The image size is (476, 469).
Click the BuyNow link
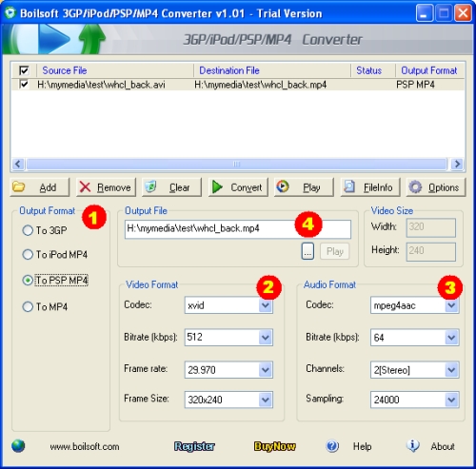tap(274, 446)
